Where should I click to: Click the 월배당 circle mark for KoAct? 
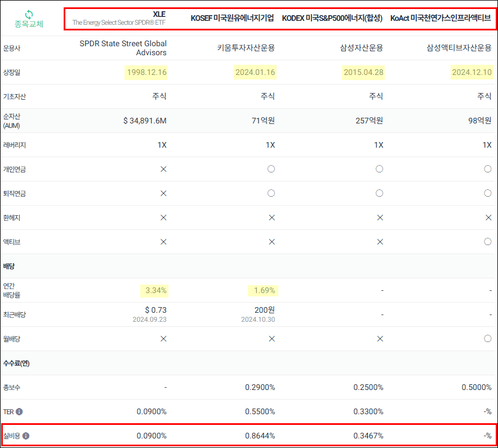coord(487,338)
